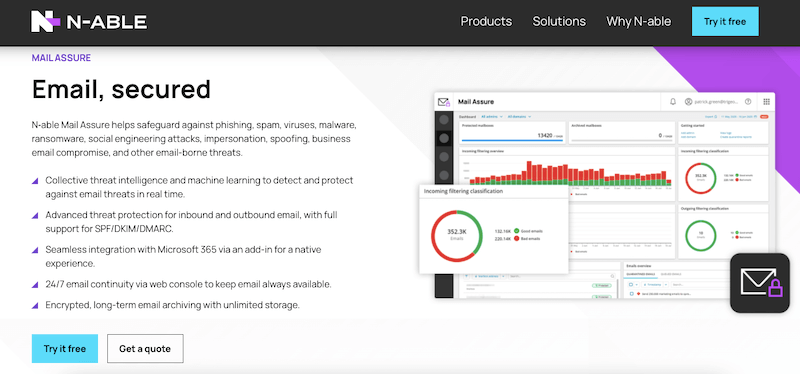Click the Protected mailboxes progress bar
Image resolution: width=800 pixels, height=374 pixels.
(x=512, y=140)
